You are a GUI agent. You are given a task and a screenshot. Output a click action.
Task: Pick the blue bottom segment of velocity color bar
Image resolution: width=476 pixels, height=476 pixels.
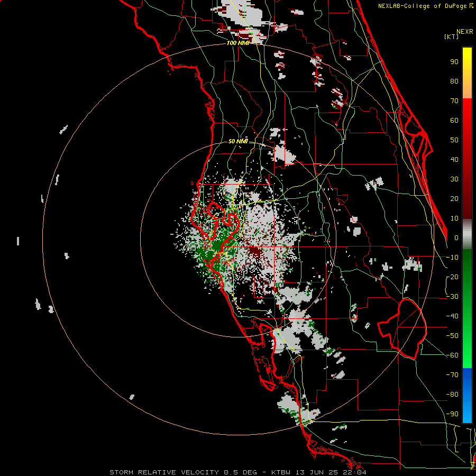coord(467,396)
